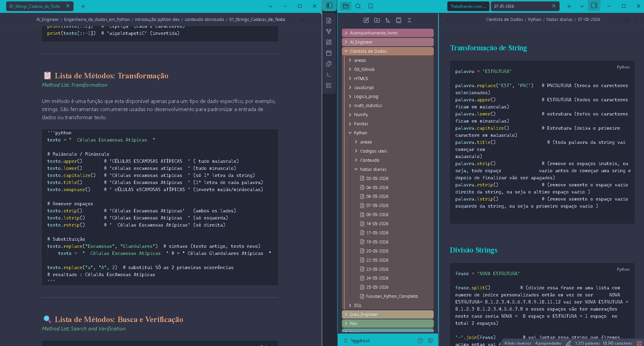Expand the AI_Engineer folder
The width and height of the screenshot is (644, 346).
point(387,42)
